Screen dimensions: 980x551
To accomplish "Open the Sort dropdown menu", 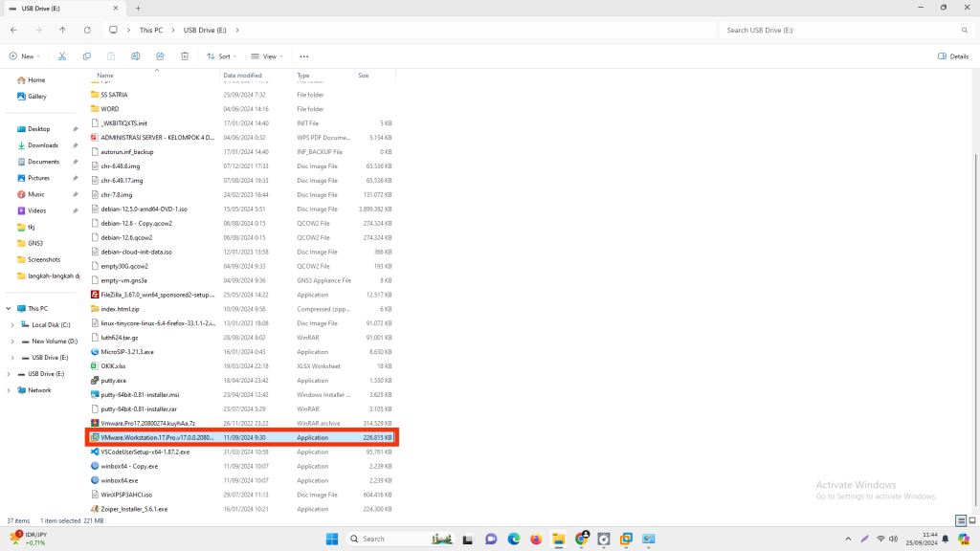I will coord(222,56).
